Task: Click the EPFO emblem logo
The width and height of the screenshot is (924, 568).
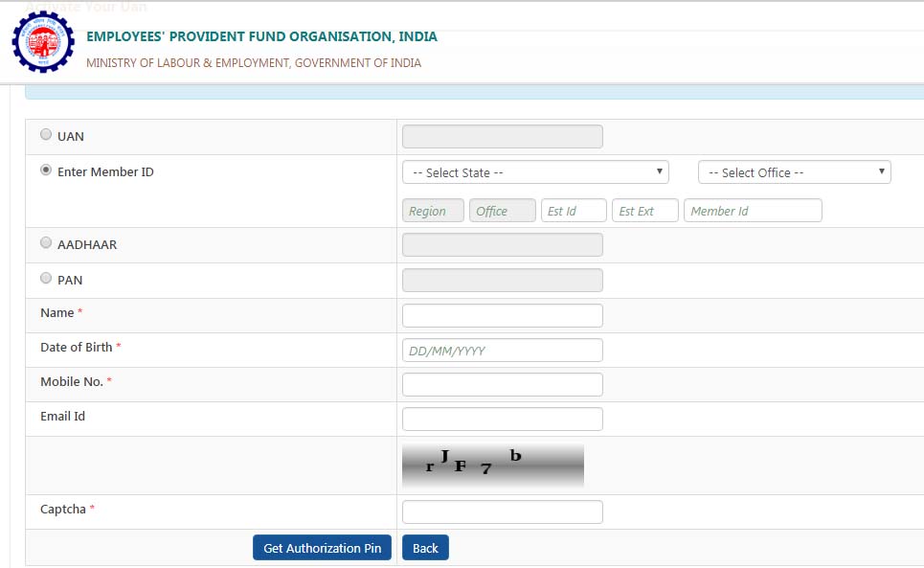Action: pyautogui.click(x=43, y=42)
